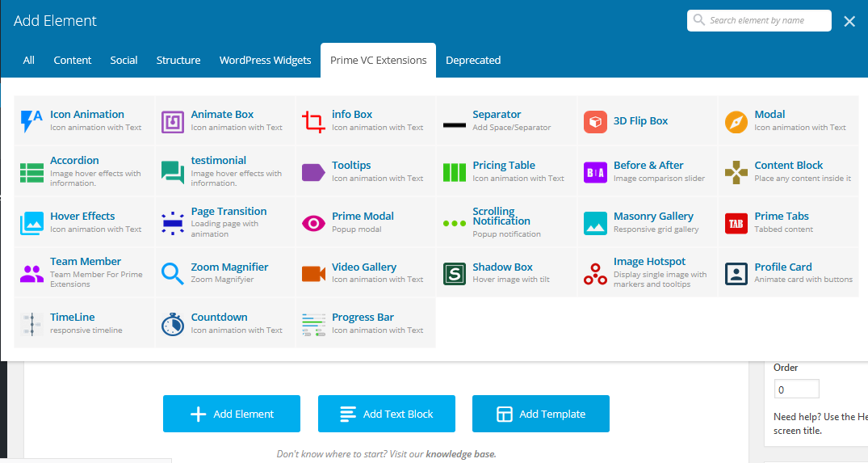Select the Before & After B|A icon
868x463 pixels.
[x=595, y=172]
